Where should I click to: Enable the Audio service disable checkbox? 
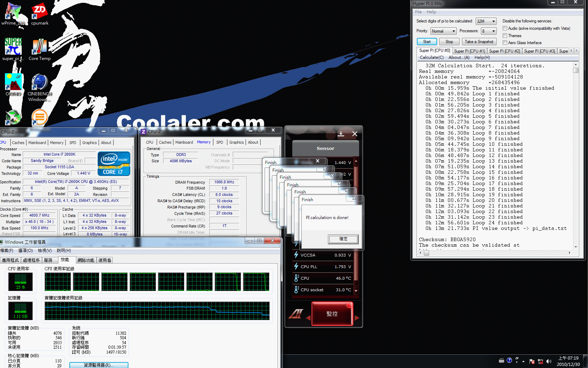(x=505, y=28)
